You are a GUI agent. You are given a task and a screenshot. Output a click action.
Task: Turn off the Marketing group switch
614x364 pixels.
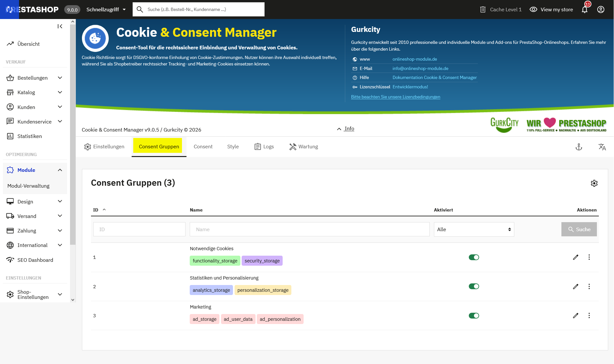(x=474, y=316)
